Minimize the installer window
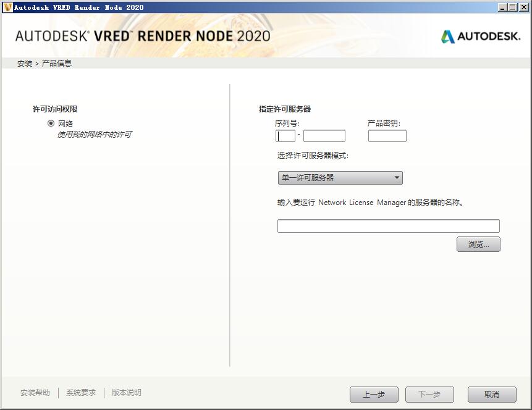Viewport: 532px width, 410px height. coord(502,7)
